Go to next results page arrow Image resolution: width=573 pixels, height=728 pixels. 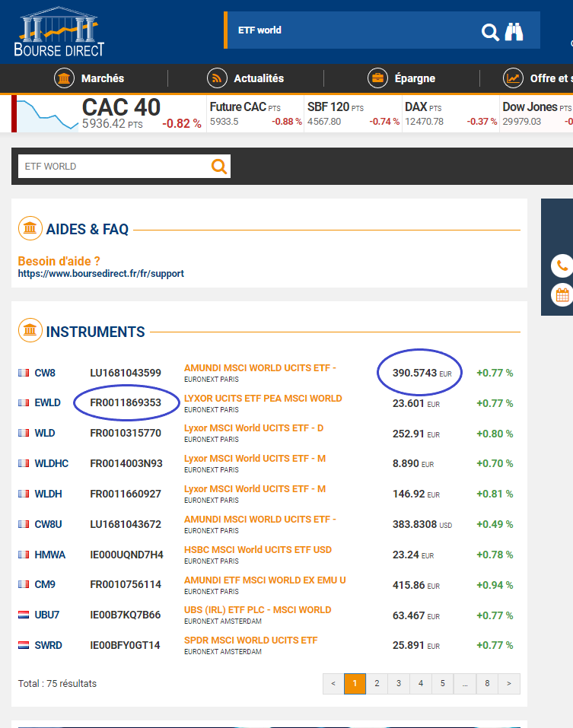510,684
